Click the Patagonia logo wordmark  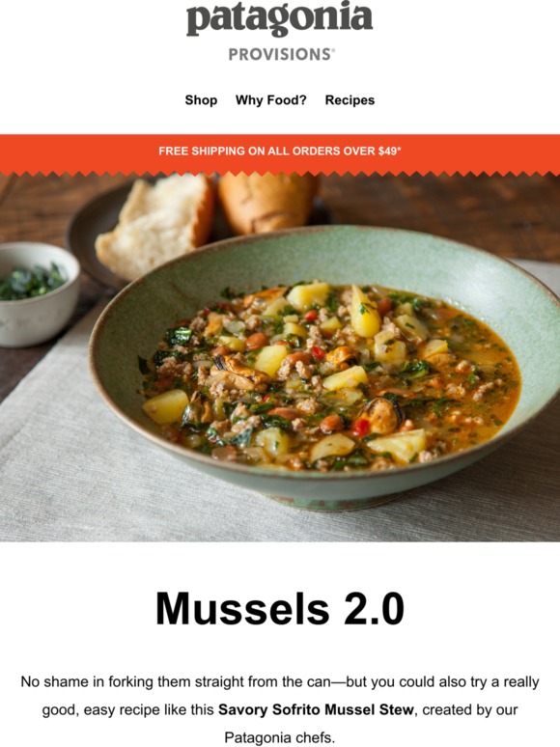[x=279, y=18]
